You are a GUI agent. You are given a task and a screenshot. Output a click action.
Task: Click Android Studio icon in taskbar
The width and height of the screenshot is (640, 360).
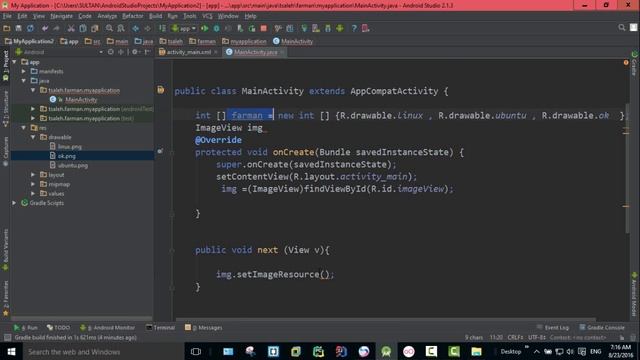386,351
